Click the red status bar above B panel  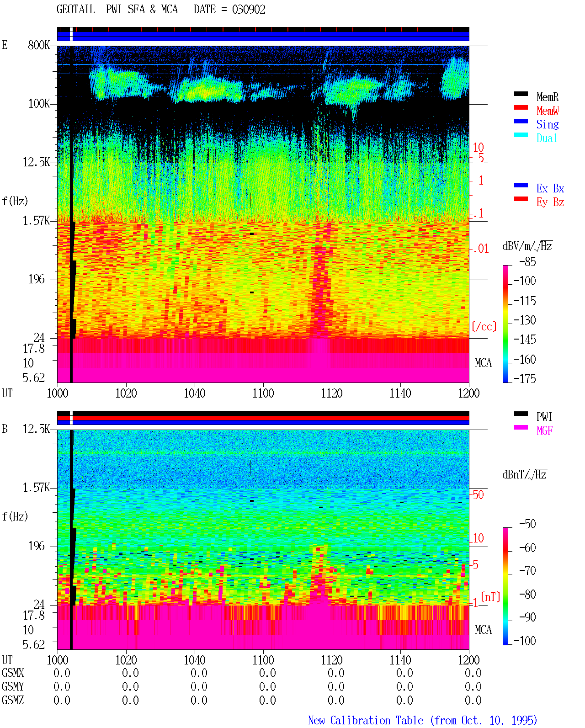click(x=263, y=418)
